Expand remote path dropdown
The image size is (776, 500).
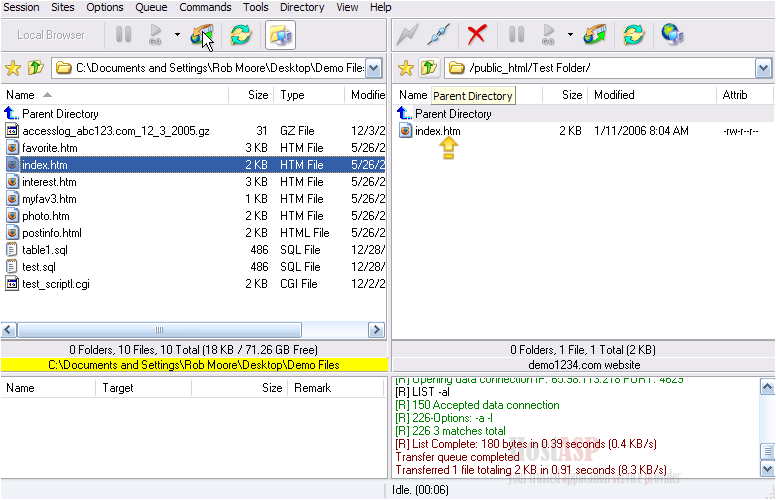point(763,68)
